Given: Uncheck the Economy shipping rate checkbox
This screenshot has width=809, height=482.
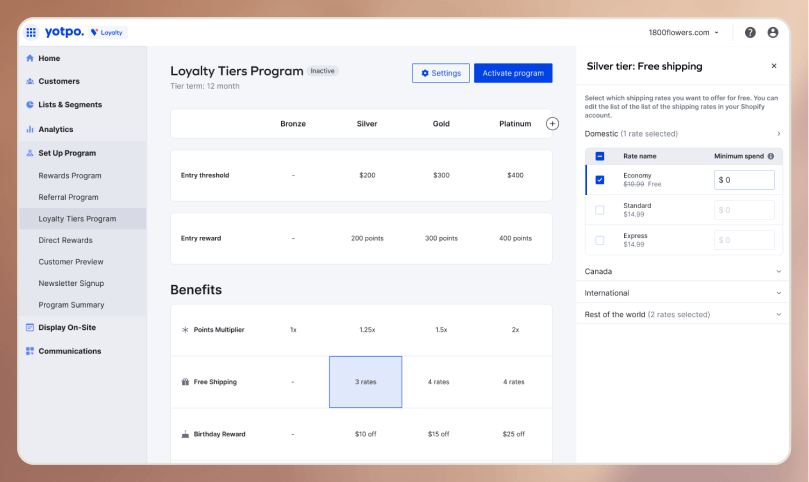Looking at the screenshot, I should click(x=600, y=180).
